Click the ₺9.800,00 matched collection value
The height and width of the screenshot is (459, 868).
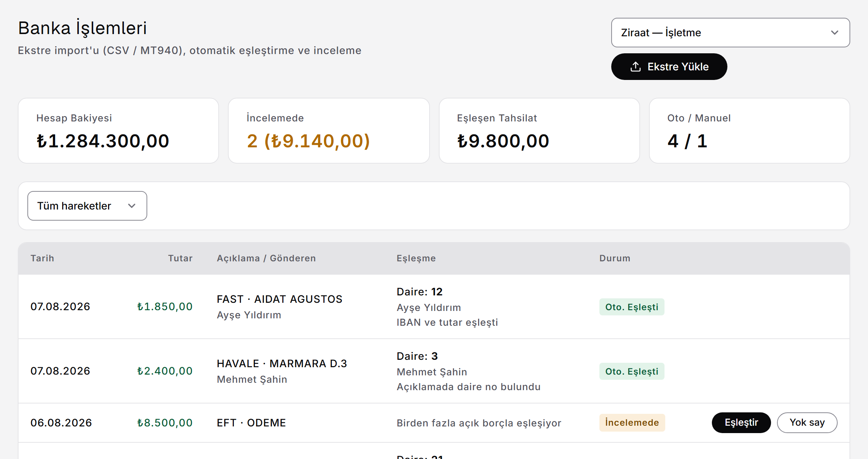coord(503,141)
